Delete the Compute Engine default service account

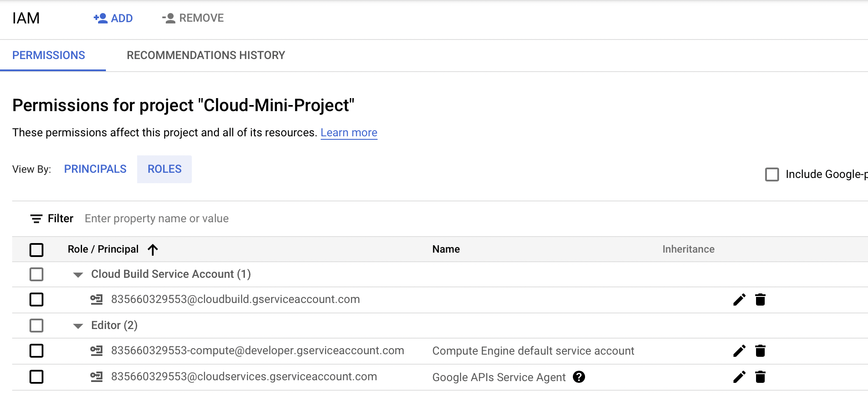click(x=760, y=351)
